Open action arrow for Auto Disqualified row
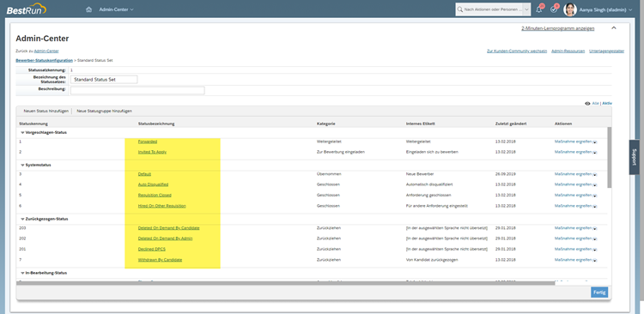Screen dimensions: 644x314 595,185
